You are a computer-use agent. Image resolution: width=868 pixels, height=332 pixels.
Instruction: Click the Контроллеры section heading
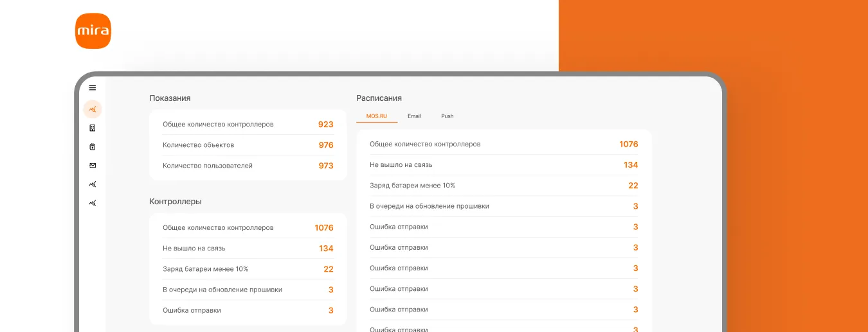tap(176, 202)
